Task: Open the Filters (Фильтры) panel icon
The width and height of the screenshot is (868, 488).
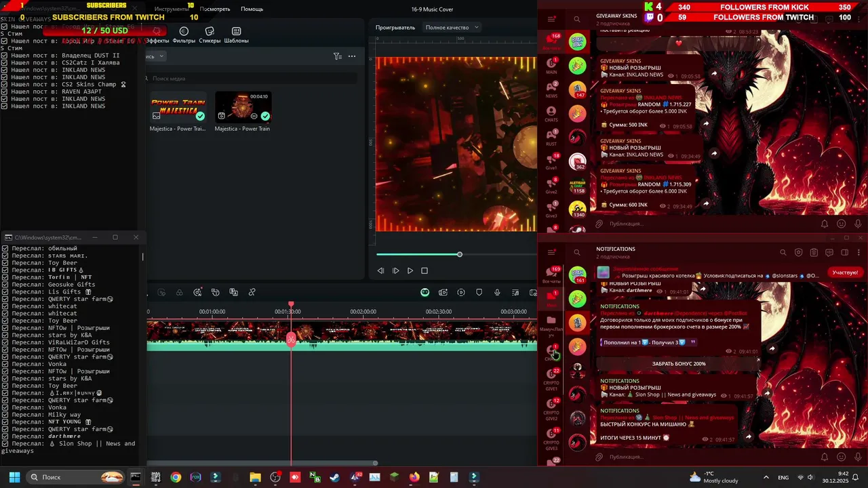Action: pyautogui.click(x=184, y=31)
